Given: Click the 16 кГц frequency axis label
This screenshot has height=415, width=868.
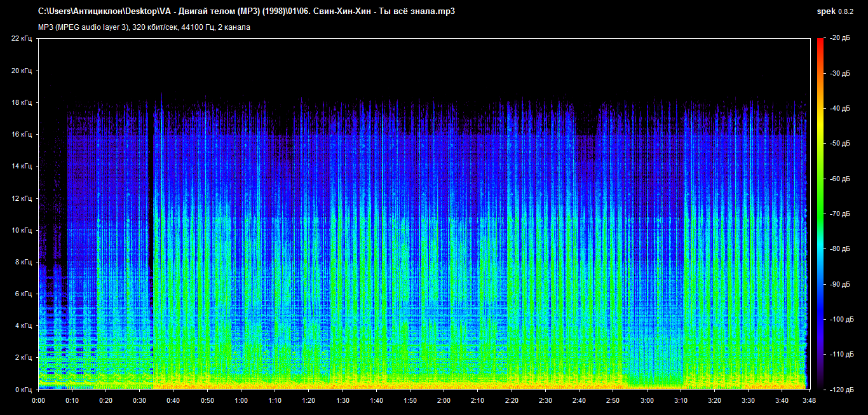Looking at the screenshot, I should pos(22,134).
